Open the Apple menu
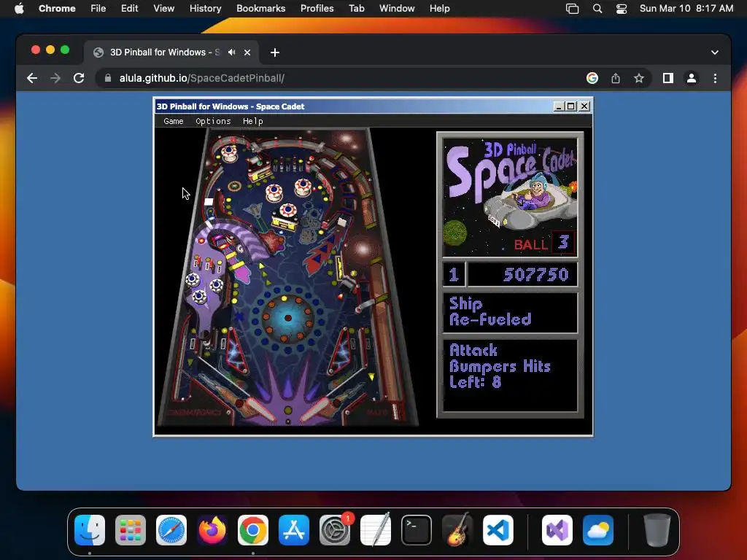747x560 pixels. coord(19,8)
